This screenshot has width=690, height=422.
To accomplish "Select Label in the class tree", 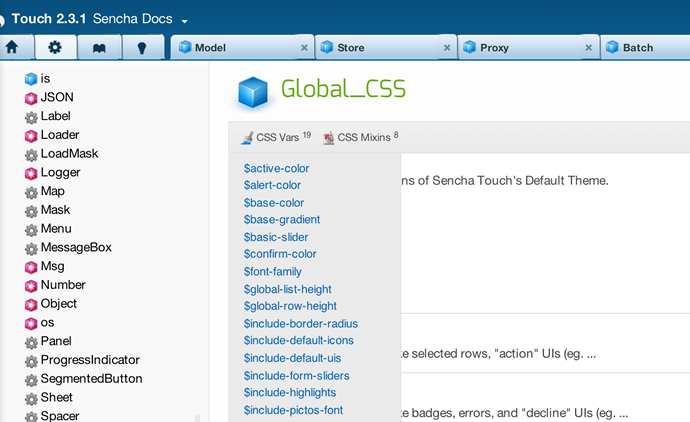I will [55, 116].
